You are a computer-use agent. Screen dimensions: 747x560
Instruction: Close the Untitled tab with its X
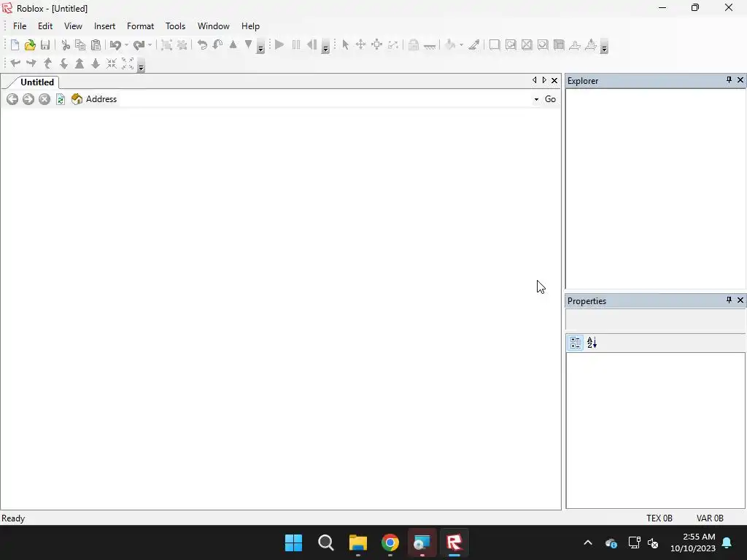coord(554,80)
